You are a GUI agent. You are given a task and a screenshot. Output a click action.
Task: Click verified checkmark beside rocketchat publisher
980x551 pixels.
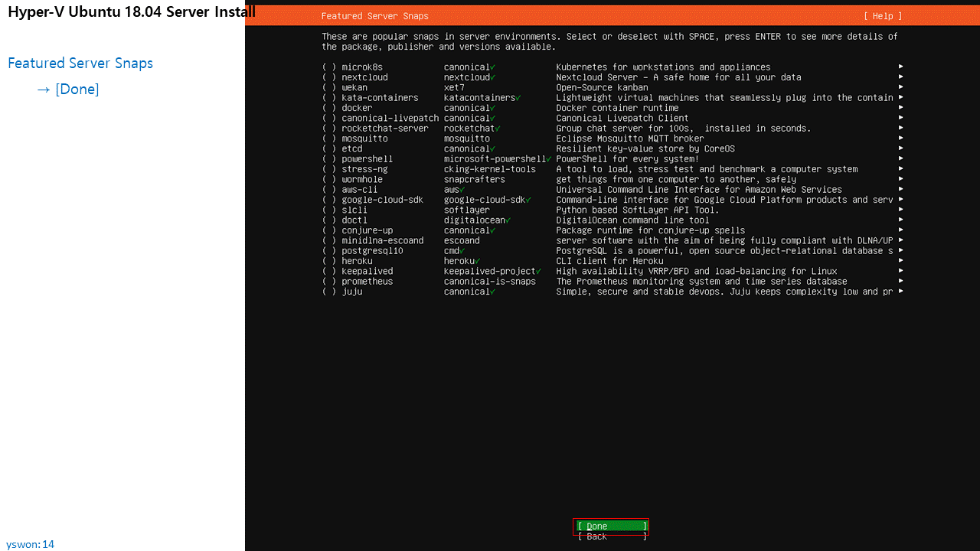pyautogui.click(x=498, y=129)
